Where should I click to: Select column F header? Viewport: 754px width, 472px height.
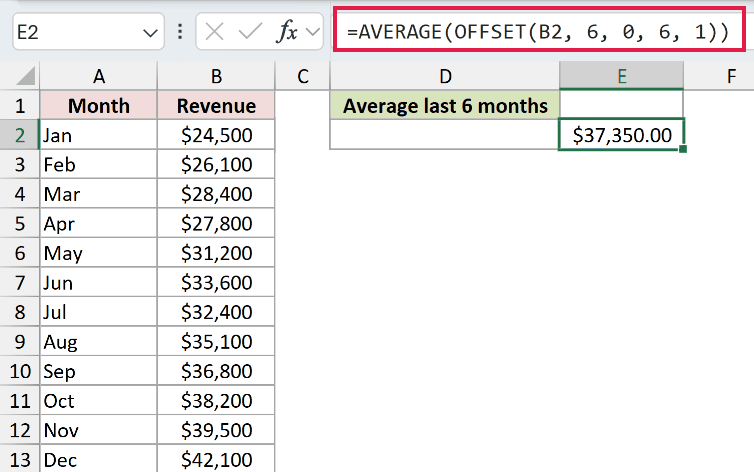(x=719, y=76)
